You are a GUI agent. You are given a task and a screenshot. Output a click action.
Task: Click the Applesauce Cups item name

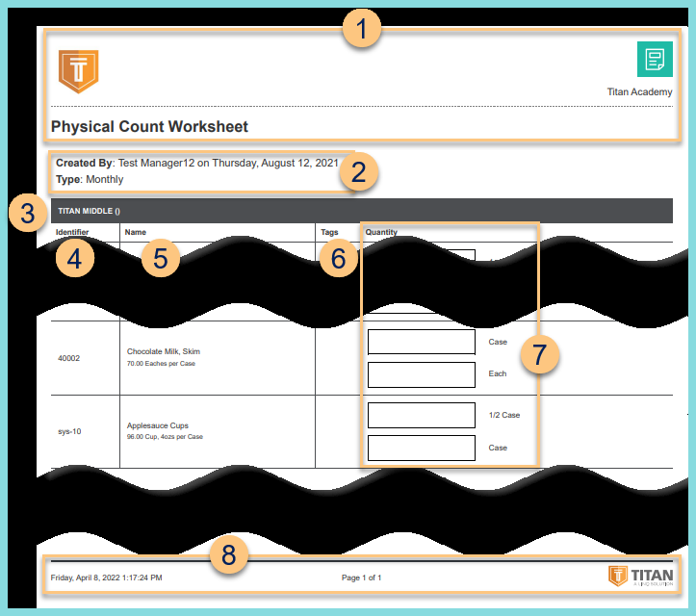coord(158,425)
